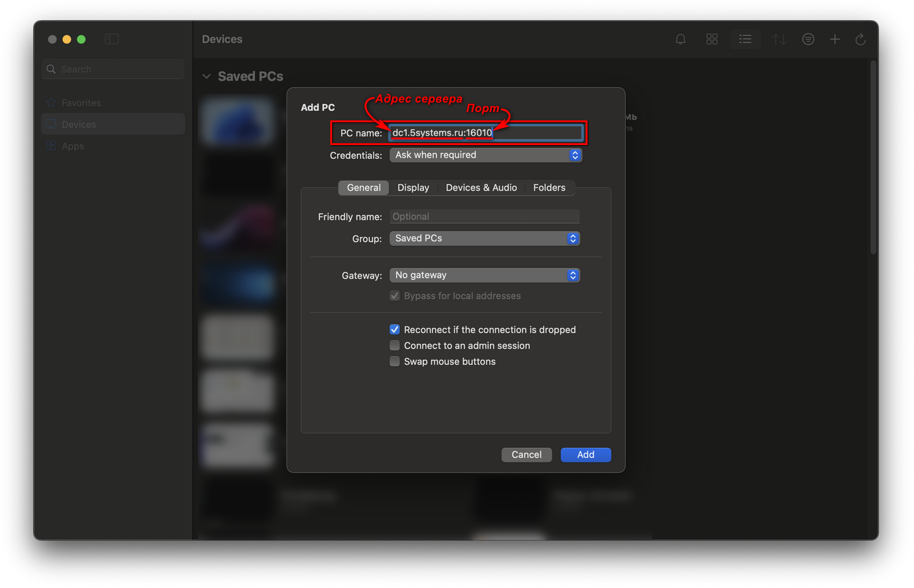Click the notifications bell icon
Viewport: 914px width, 588px height.
coord(680,39)
